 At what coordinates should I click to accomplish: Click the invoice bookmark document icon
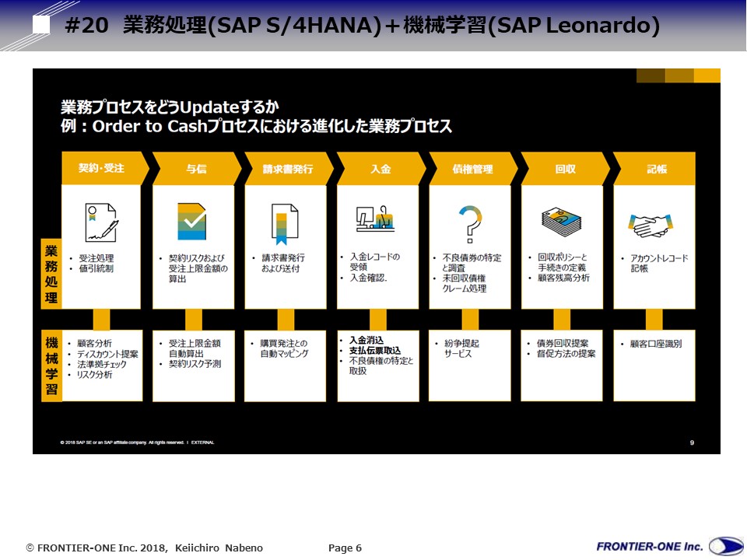pyautogui.click(x=285, y=224)
